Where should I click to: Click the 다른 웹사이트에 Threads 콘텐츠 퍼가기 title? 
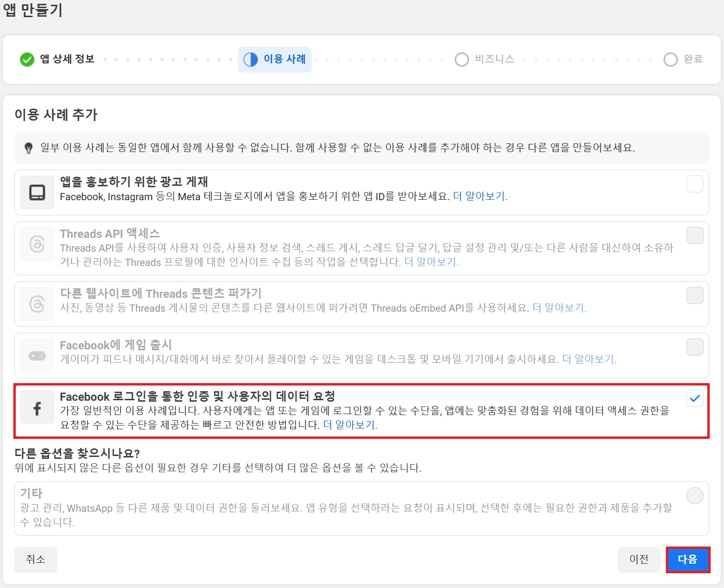161,293
